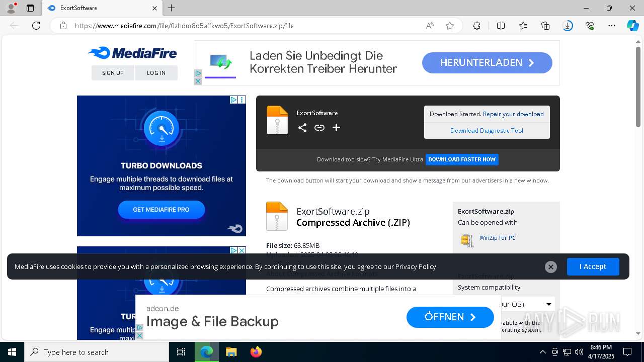644x362 pixels.
Task: Close the top banner ad
Action: (198, 81)
